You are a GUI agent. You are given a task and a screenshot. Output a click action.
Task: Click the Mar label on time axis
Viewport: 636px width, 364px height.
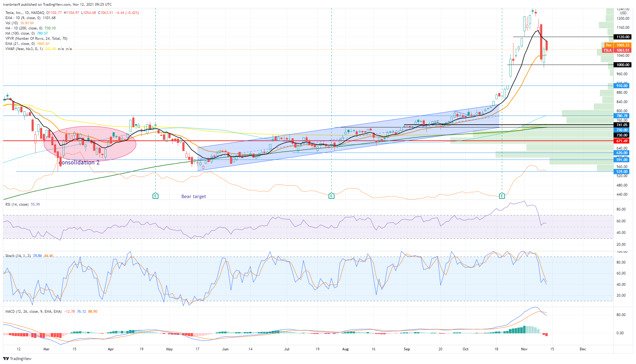tap(46, 349)
